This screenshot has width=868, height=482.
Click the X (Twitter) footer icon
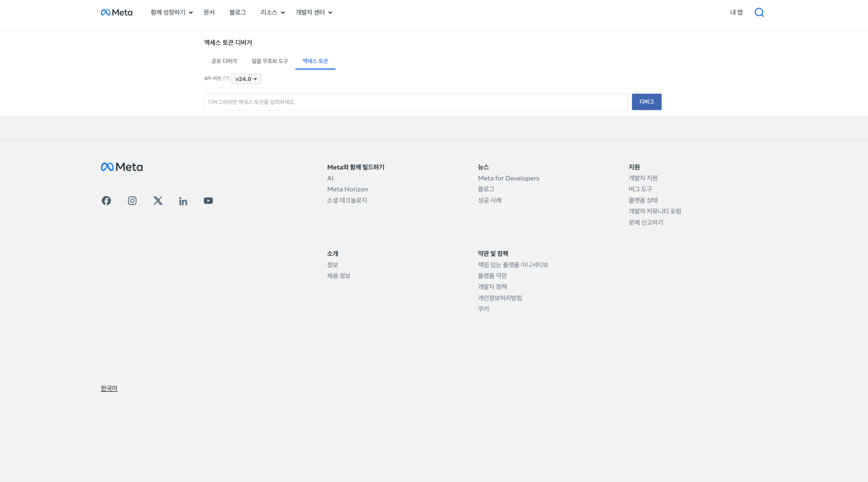[x=158, y=201]
